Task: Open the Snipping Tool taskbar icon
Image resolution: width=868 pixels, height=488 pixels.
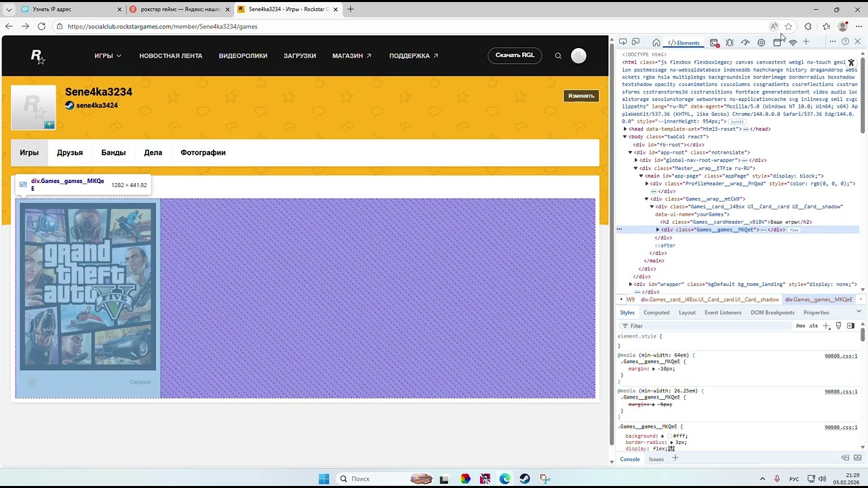Action: pos(545,479)
